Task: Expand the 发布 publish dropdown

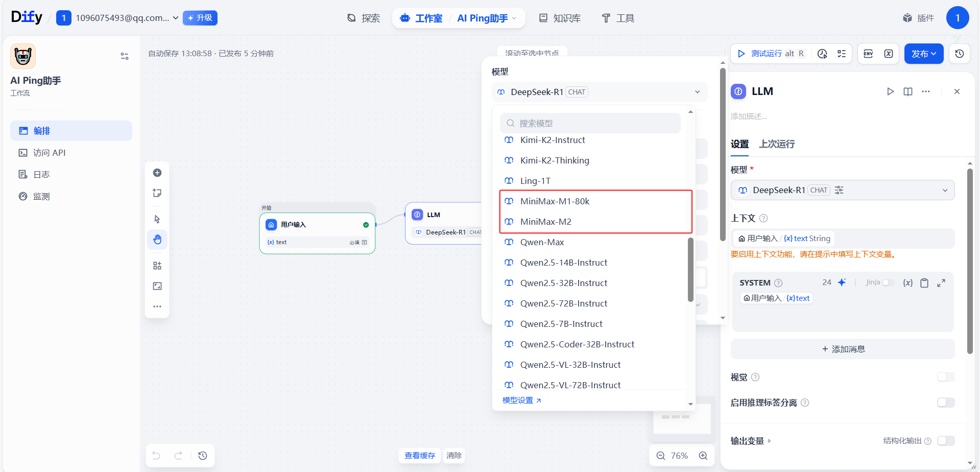Action: 924,54
